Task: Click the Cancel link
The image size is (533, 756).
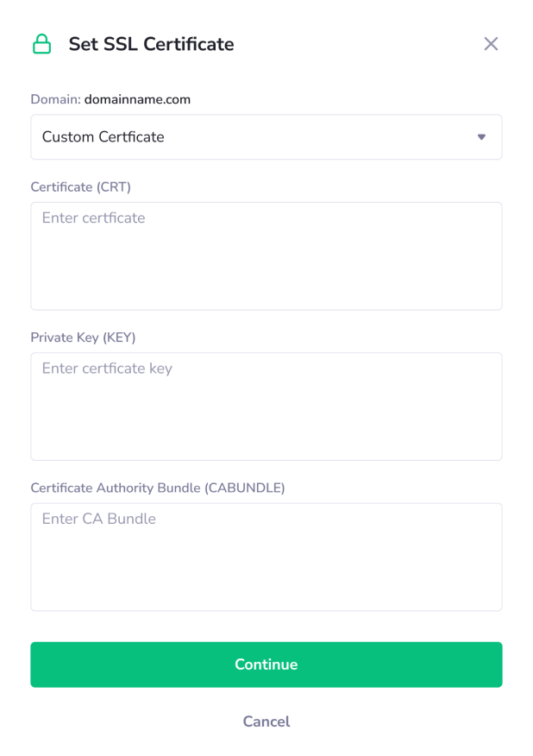Action: click(x=266, y=721)
